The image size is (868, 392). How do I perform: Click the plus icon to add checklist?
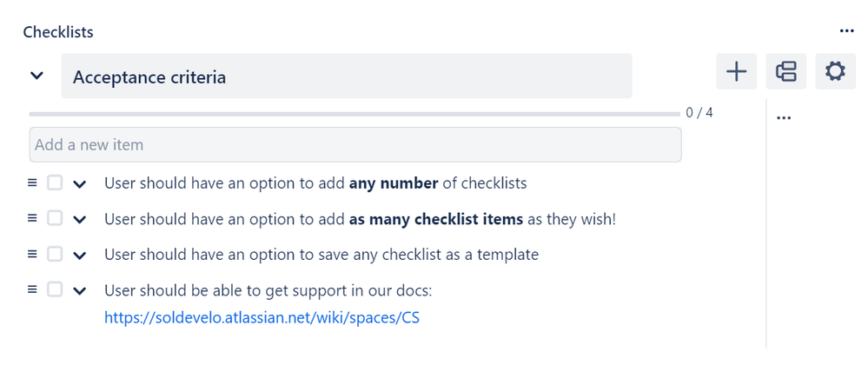[736, 71]
